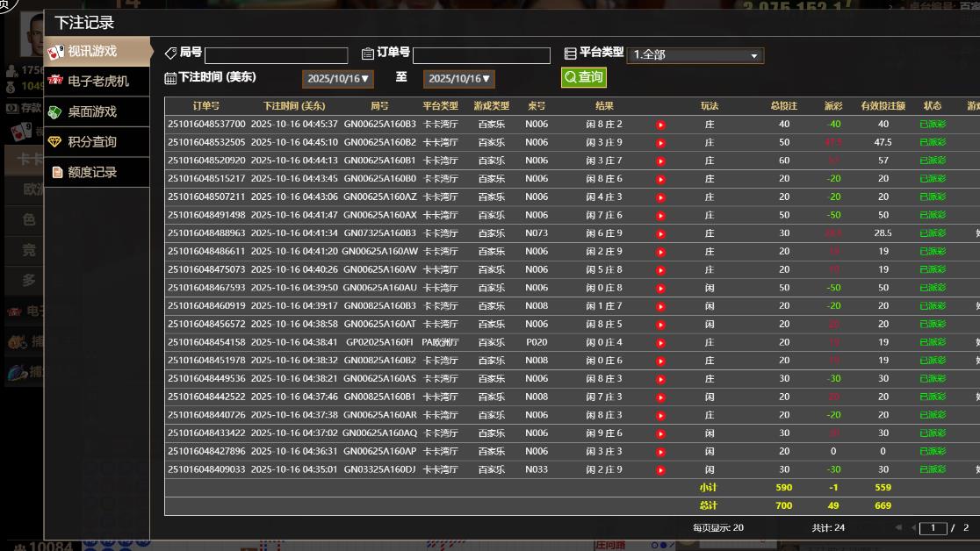Click replay icon for order 251016048409033

[x=660, y=470]
